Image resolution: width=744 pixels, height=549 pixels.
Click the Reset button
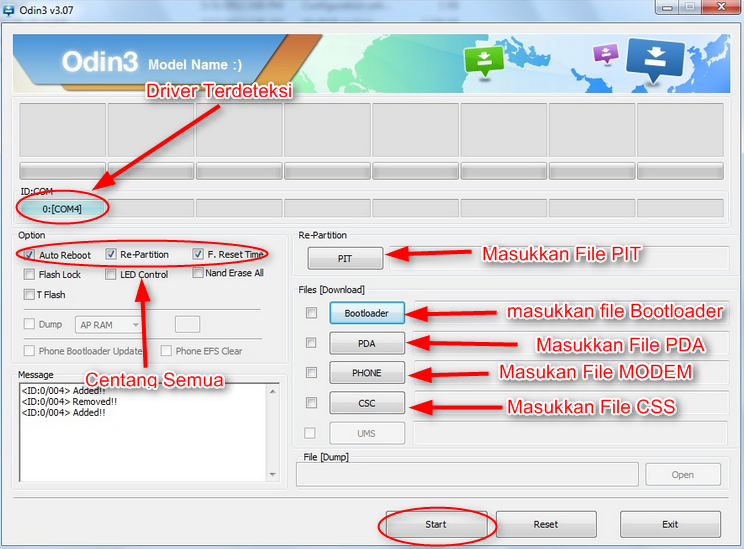pyautogui.click(x=546, y=524)
